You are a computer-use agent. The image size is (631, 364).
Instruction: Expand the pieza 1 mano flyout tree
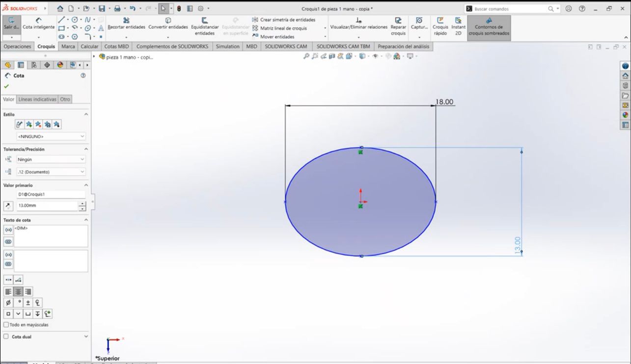(x=95, y=57)
